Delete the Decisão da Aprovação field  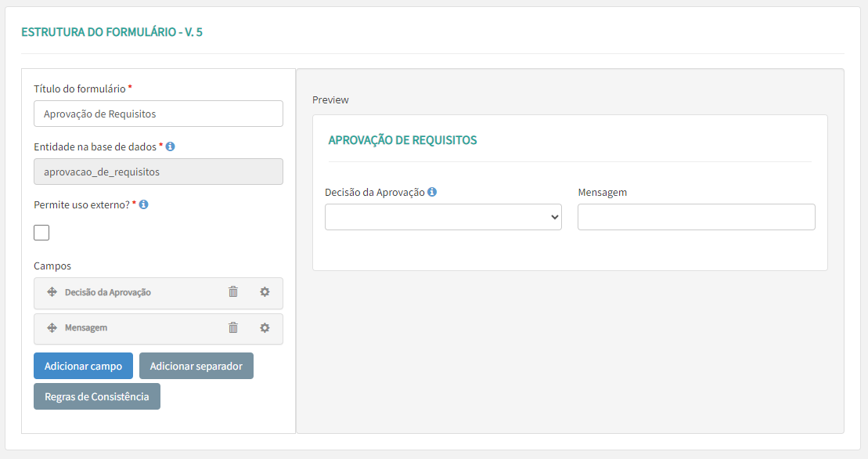click(x=233, y=292)
